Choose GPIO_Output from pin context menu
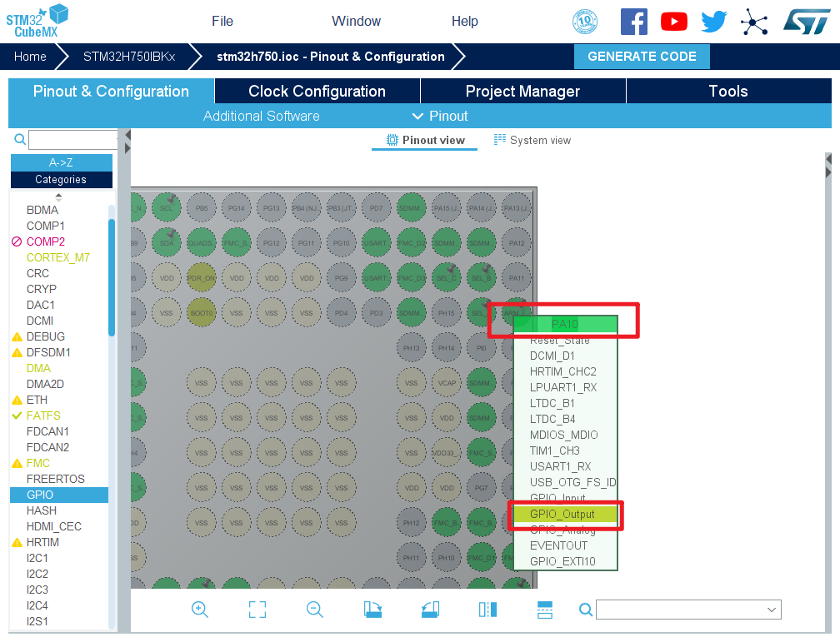Image resolution: width=840 pixels, height=642 pixels. [x=562, y=514]
